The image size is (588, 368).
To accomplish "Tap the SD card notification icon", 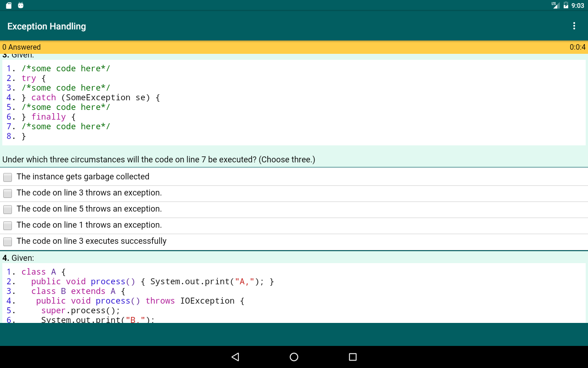I will pos(9,6).
